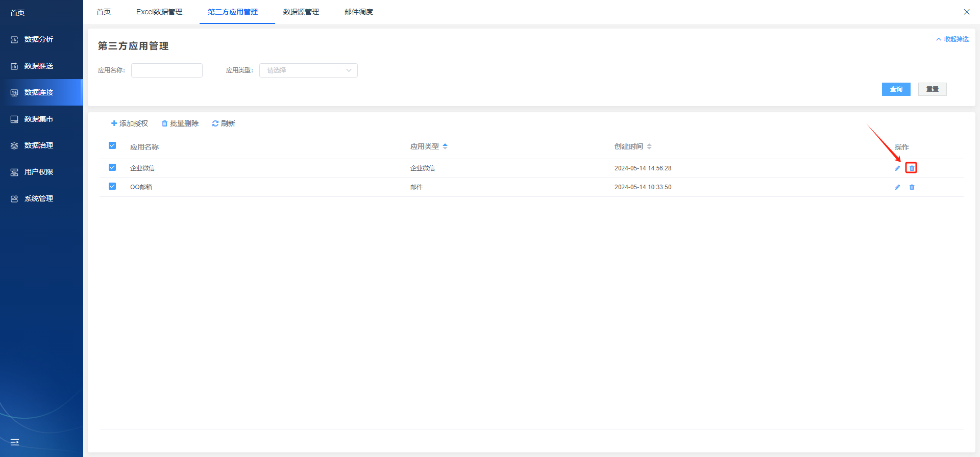Click 企业微信 app name cell
This screenshot has height=457, width=980.
pyautogui.click(x=142, y=168)
